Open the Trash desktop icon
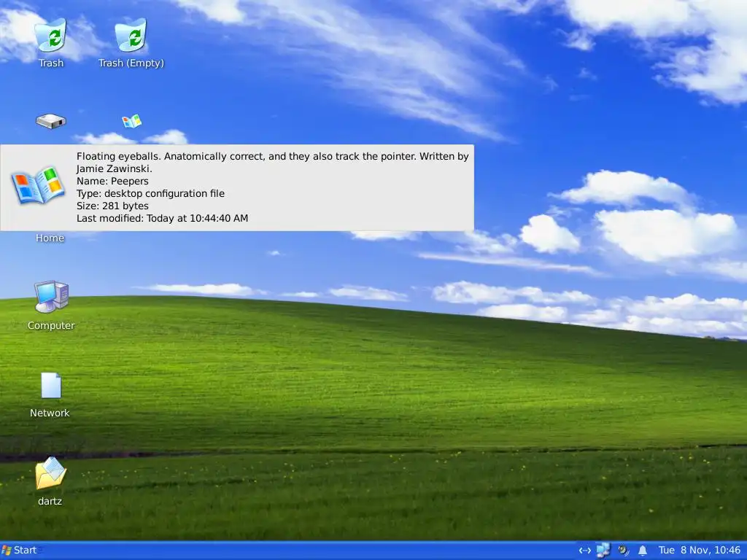Screen dimensions: 747x560 click(51, 35)
